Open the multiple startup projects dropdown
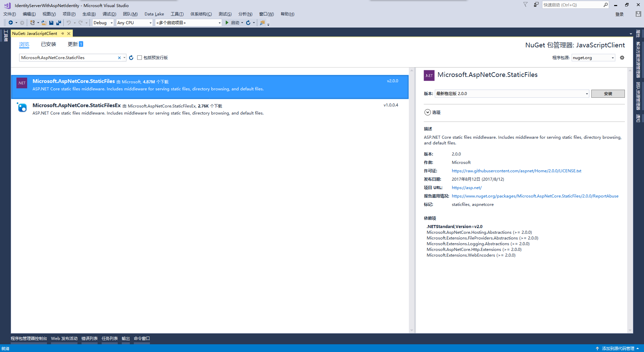 pyautogui.click(x=189, y=23)
